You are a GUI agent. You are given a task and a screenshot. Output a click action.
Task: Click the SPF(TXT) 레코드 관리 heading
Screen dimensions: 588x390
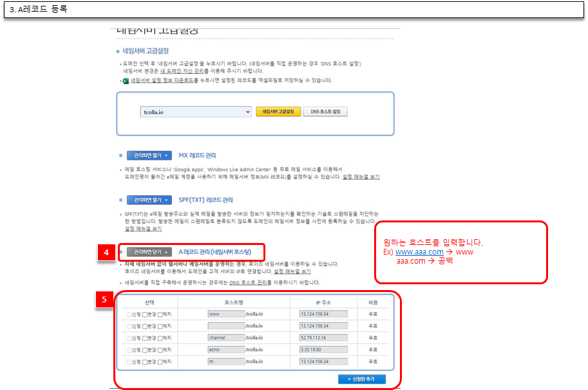(205, 200)
